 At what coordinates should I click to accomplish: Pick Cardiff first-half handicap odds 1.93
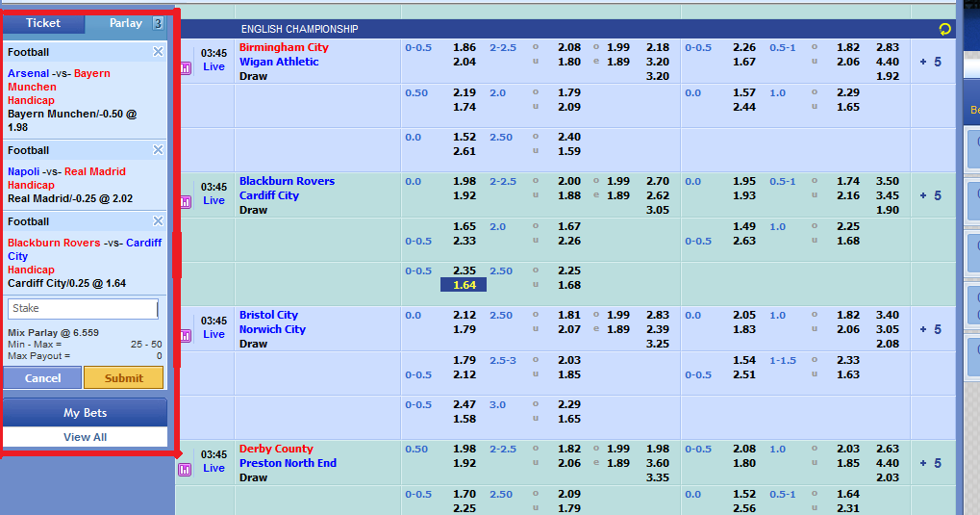click(x=744, y=195)
